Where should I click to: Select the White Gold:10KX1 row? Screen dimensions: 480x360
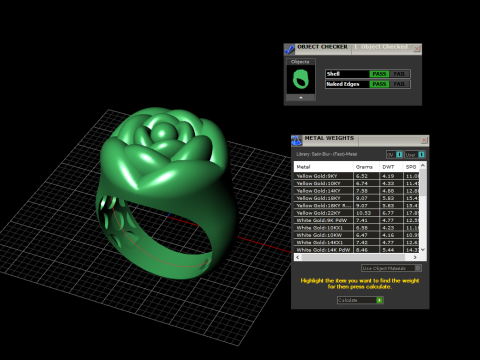click(x=356, y=228)
